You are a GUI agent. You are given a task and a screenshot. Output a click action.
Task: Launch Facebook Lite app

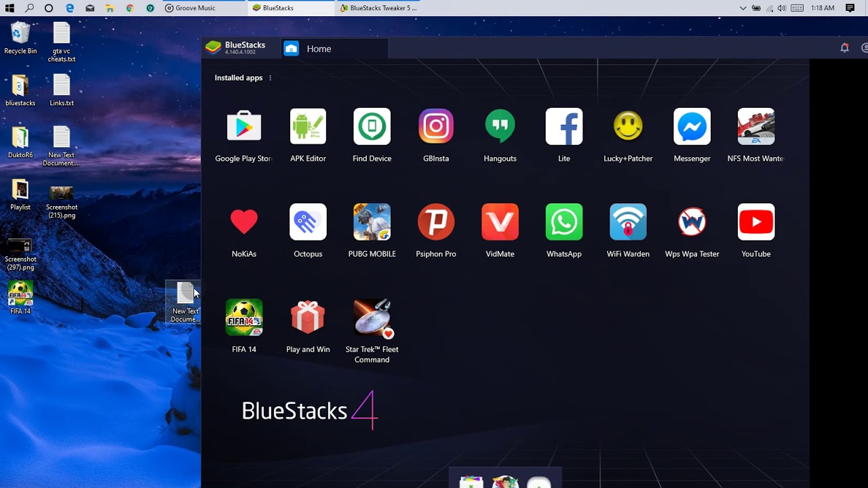(x=564, y=127)
